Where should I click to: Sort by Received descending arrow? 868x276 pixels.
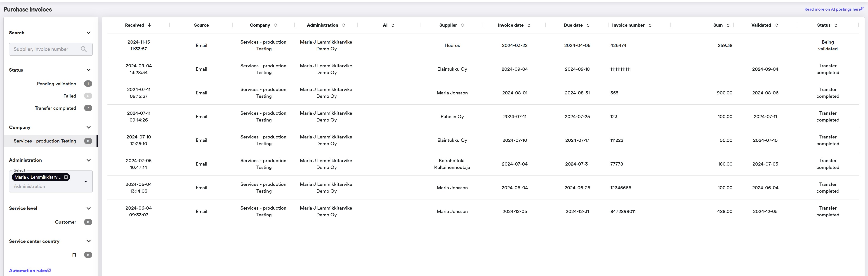(150, 25)
